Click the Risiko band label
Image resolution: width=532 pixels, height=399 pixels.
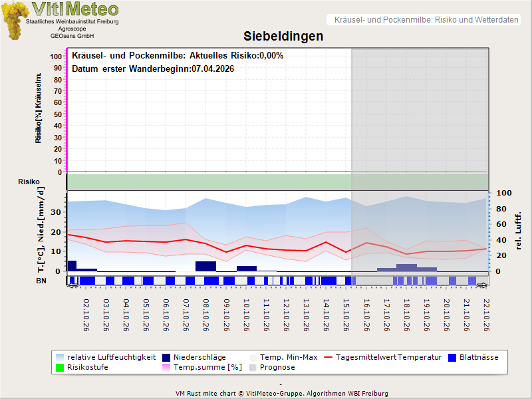coord(29,182)
